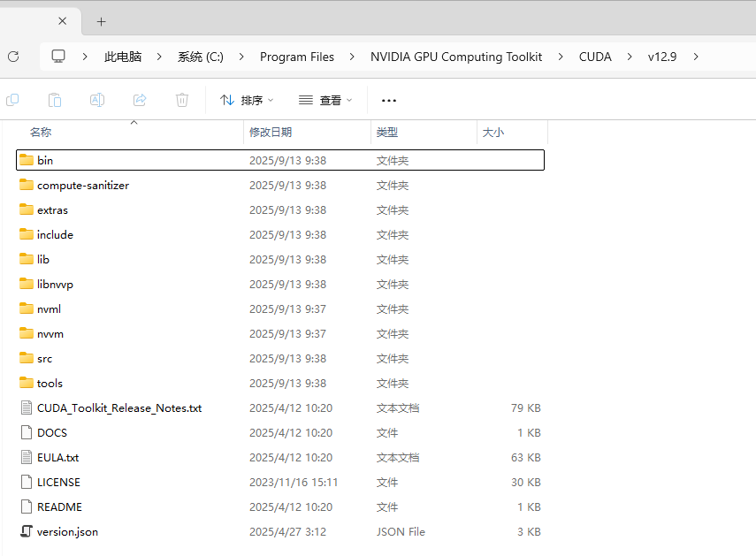This screenshot has width=756, height=556.
Task: Select the lib folder icon
Action: [27, 259]
